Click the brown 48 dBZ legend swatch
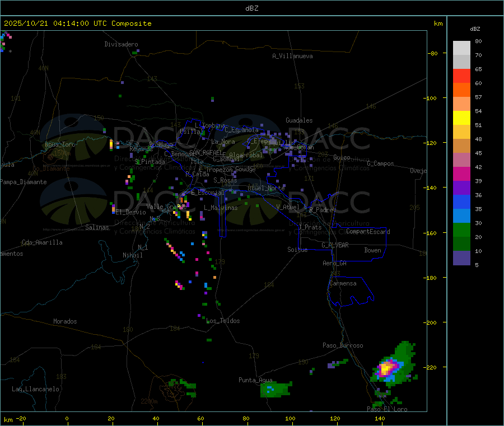Viewport: 504px width, 426px height. tap(461, 146)
